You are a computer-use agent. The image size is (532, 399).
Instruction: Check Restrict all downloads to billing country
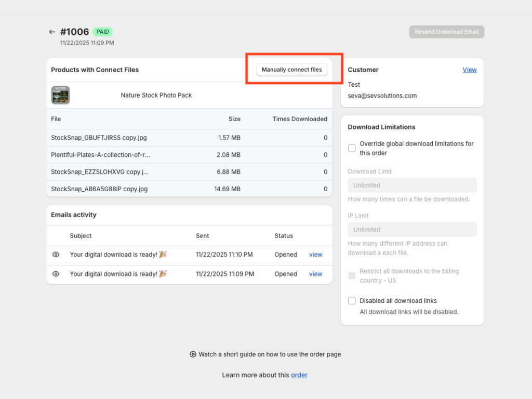click(x=352, y=276)
